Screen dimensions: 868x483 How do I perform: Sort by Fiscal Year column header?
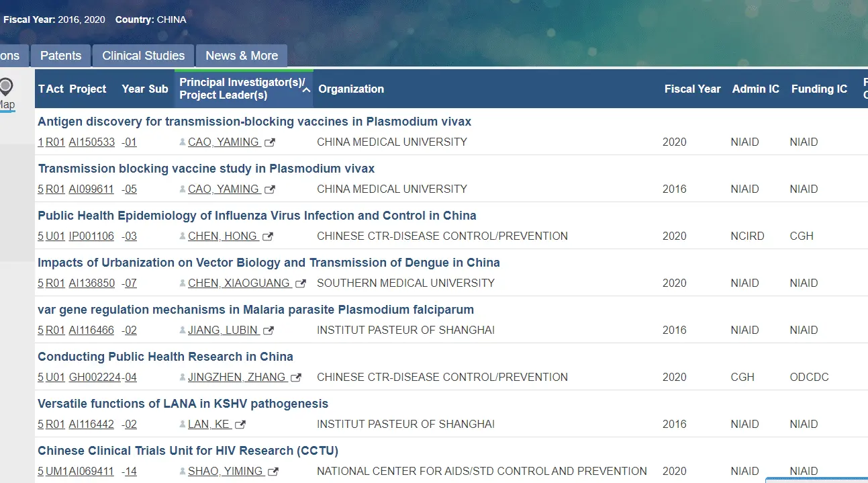pyautogui.click(x=692, y=89)
